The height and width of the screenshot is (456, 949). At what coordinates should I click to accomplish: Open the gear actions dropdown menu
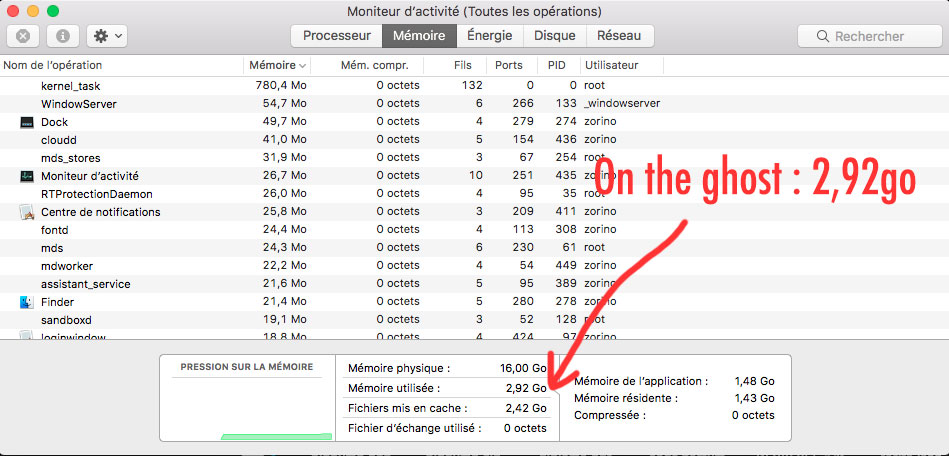pyautogui.click(x=107, y=36)
